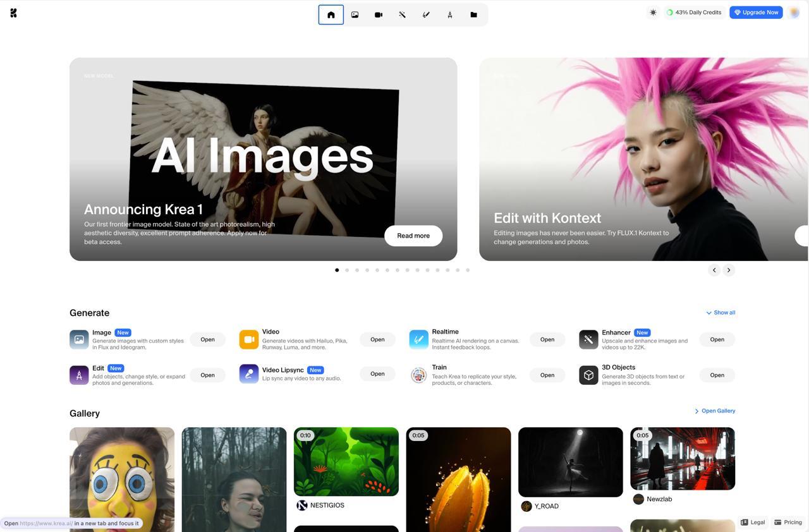Open the Image generation icon in top navigation

pyautogui.click(x=355, y=15)
